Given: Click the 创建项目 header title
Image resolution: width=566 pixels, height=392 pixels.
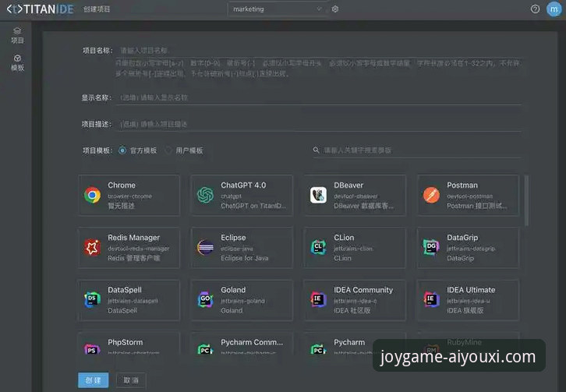Looking at the screenshot, I should pyautogui.click(x=97, y=9).
